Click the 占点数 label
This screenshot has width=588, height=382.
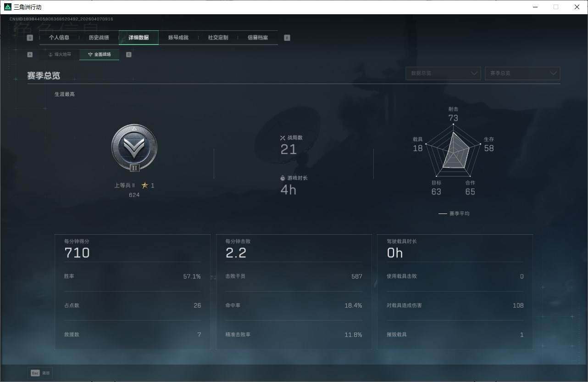[72, 305]
